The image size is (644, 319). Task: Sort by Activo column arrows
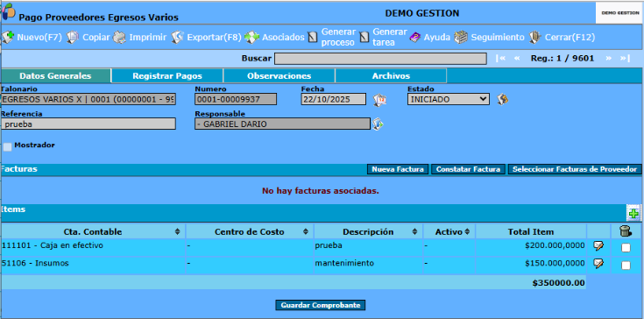point(467,232)
